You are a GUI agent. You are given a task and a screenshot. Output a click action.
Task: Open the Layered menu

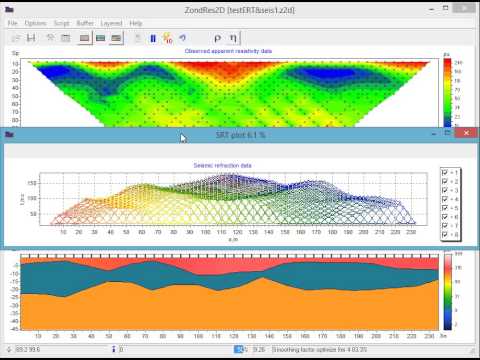click(x=111, y=23)
